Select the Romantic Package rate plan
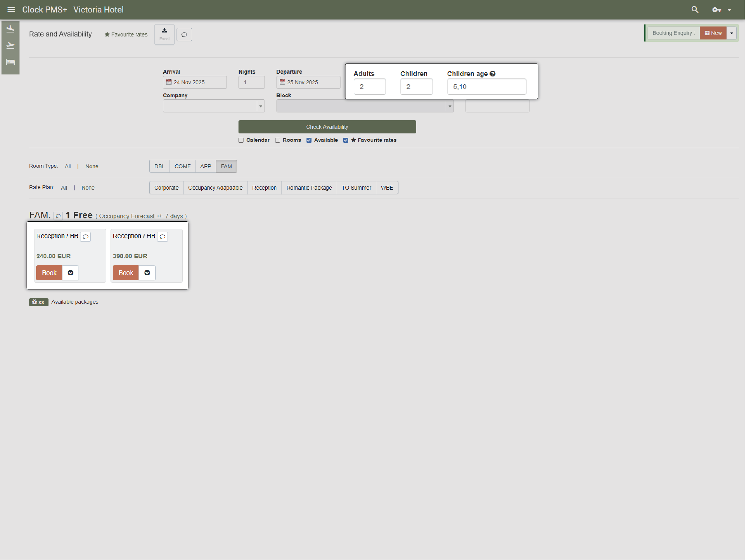The width and height of the screenshot is (745, 560). pyautogui.click(x=309, y=188)
